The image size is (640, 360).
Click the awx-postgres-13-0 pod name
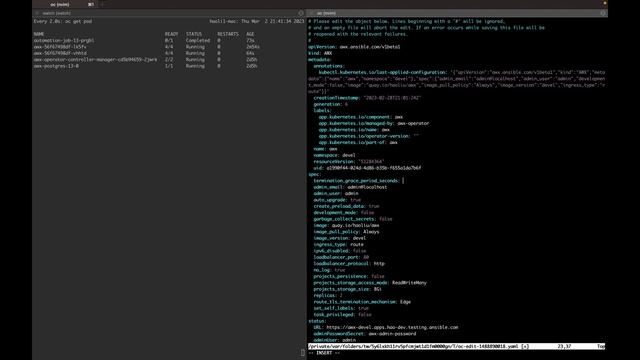pyautogui.click(x=56, y=66)
